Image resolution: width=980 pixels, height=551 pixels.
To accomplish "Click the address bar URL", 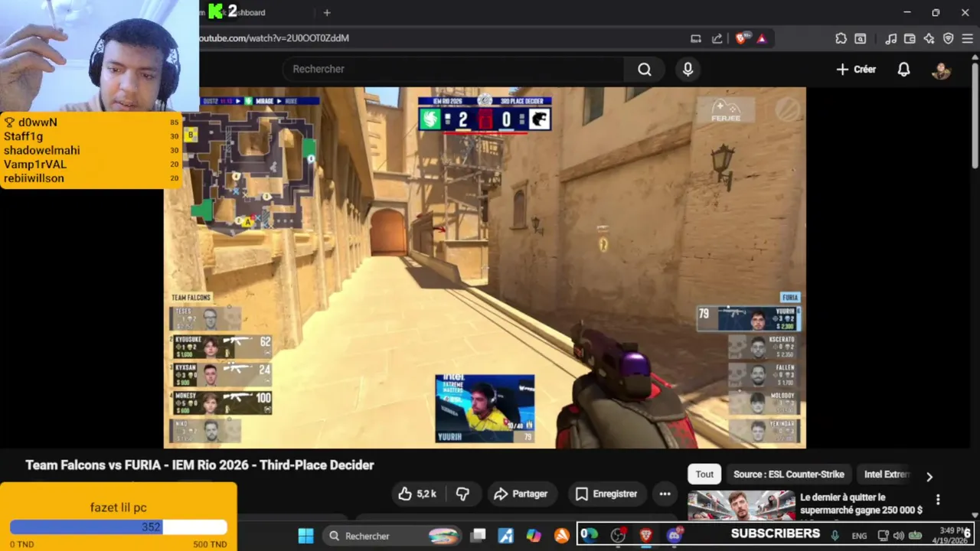I will (273, 38).
